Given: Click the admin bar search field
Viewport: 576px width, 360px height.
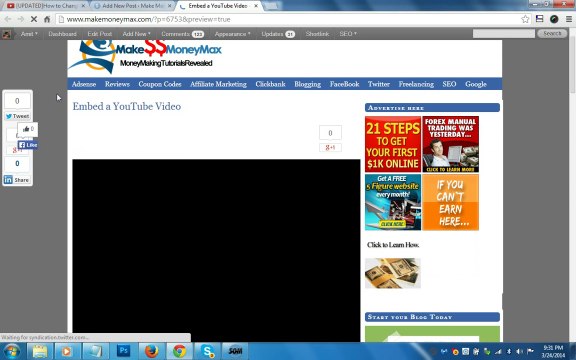Looking at the screenshot, I should (x=504, y=33).
